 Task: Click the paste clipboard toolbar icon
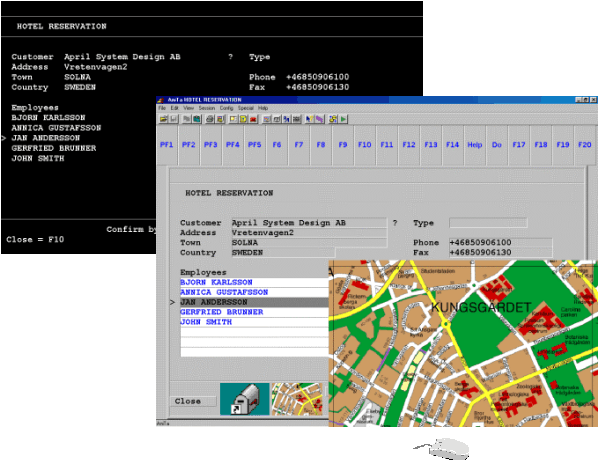coord(196,119)
